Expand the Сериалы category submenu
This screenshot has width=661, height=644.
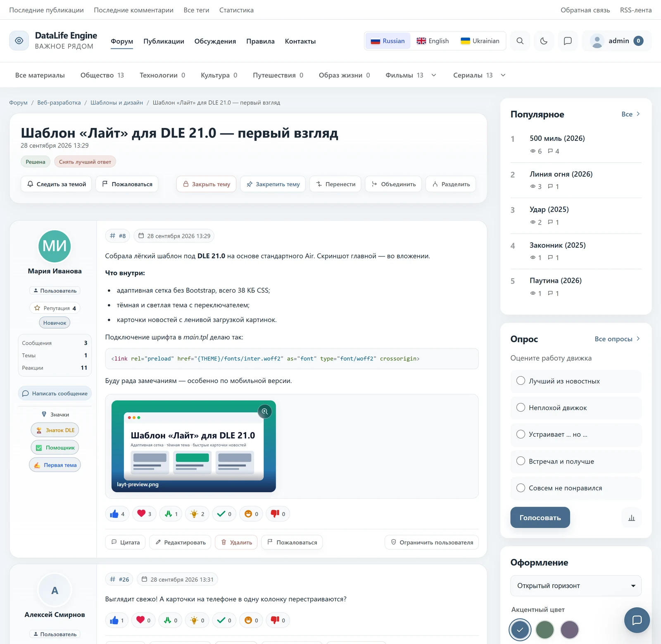503,75
